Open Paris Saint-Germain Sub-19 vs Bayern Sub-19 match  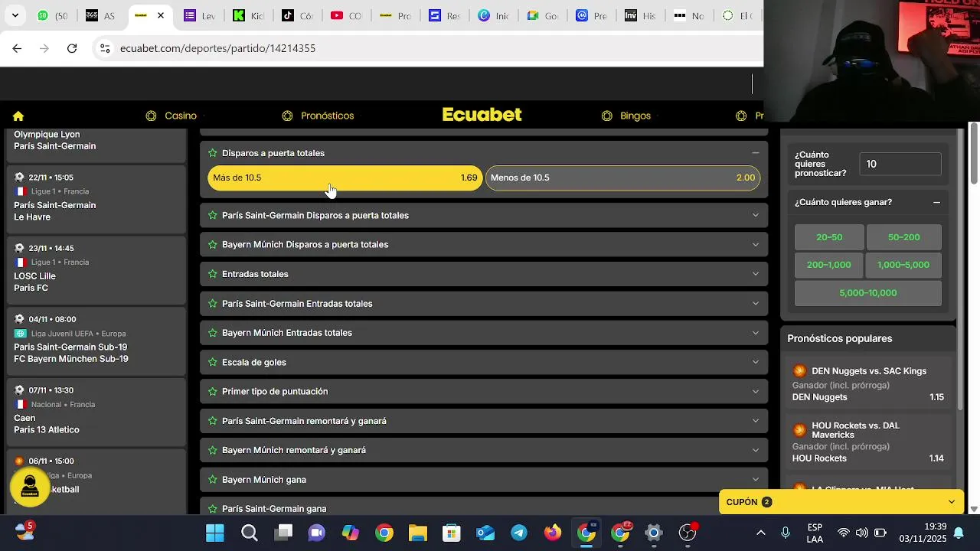click(x=96, y=341)
